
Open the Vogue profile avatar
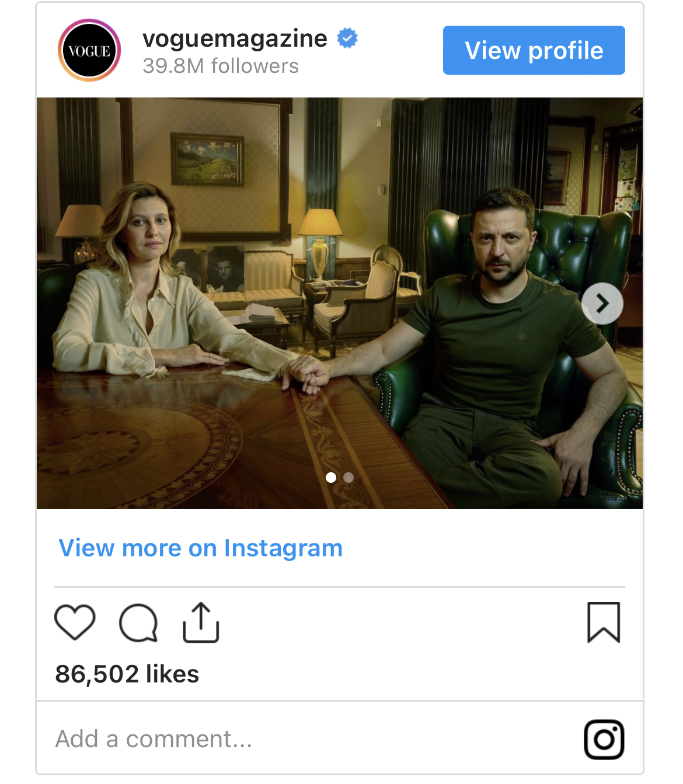coord(89,50)
